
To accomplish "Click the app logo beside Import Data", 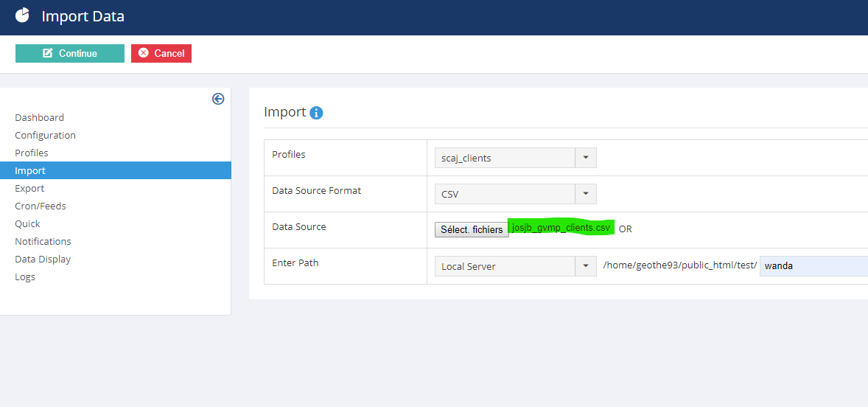I will 22,15.
